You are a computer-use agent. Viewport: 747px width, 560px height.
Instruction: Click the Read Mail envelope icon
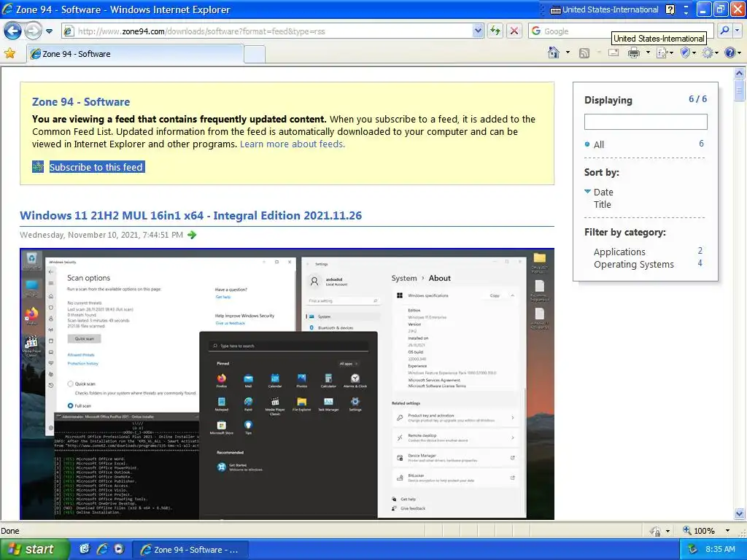click(x=614, y=52)
